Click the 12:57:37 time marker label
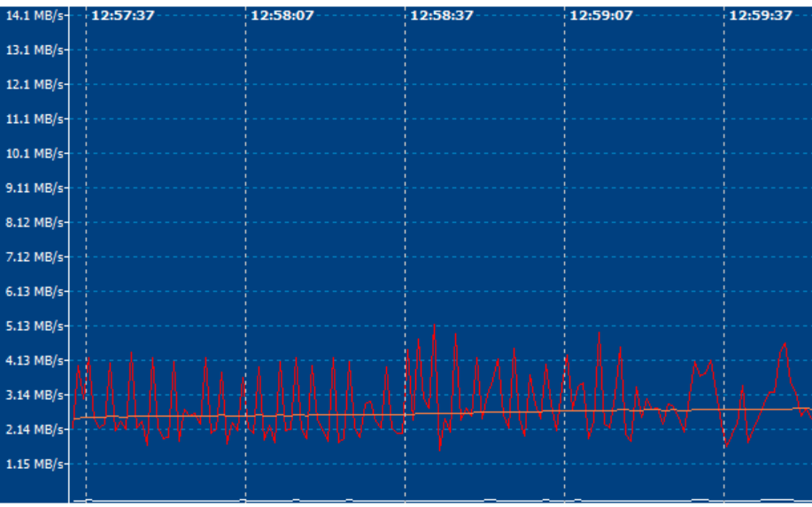This screenshot has height=507, width=812. point(122,15)
